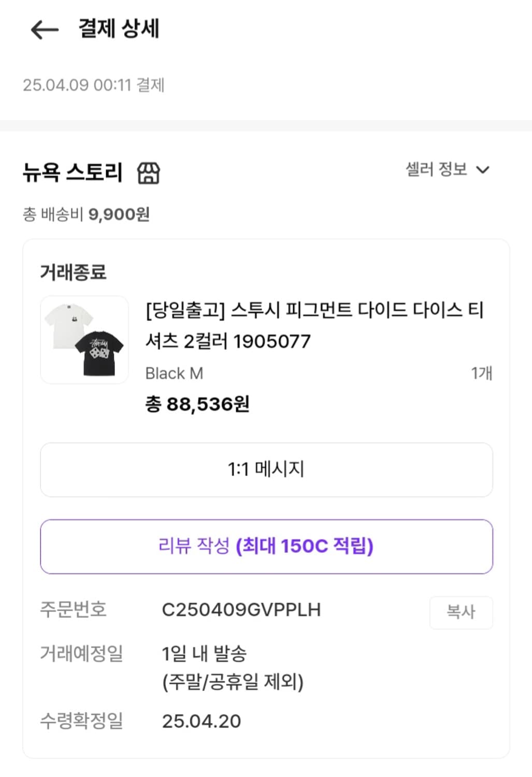Tap the Black M option text
Viewport: 532px width, 777px height.
[x=174, y=373]
